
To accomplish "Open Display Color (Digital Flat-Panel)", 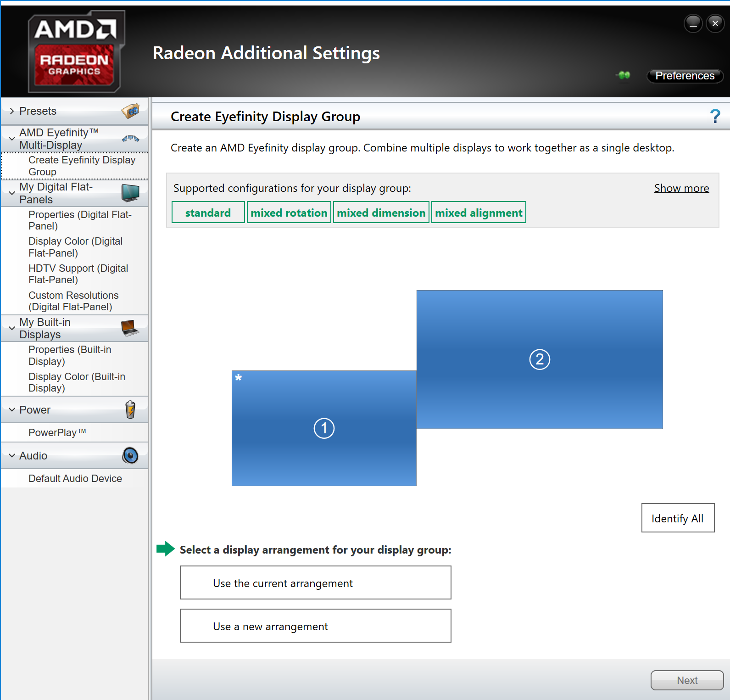I will coord(75,247).
